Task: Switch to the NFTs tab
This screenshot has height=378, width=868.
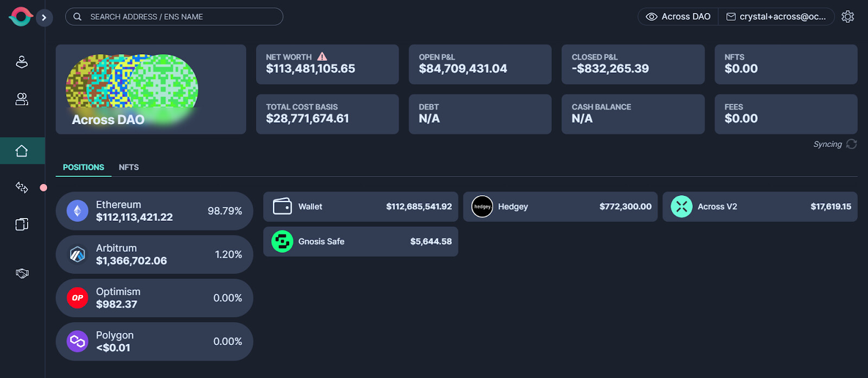Action: (129, 167)
